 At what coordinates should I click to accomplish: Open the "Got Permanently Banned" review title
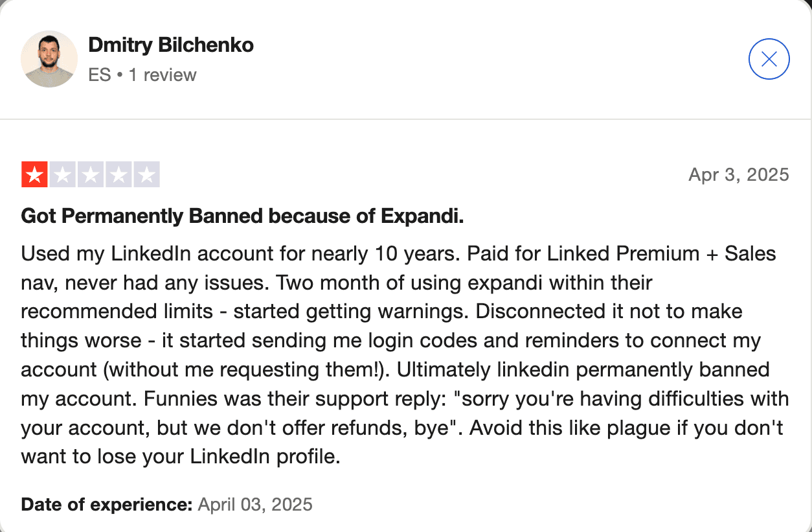click(242, 216)
